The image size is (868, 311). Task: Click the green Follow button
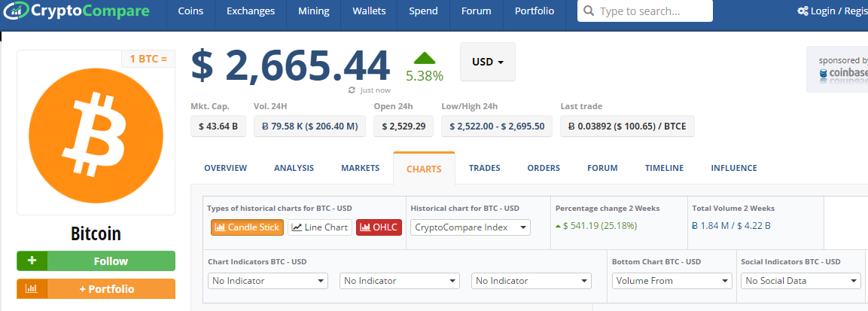point(96,261)
